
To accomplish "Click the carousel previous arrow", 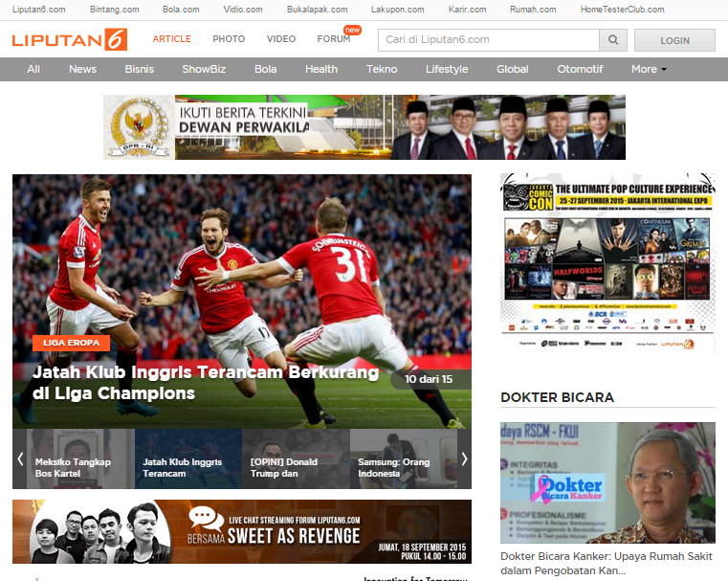I will (x=20, y=458).
